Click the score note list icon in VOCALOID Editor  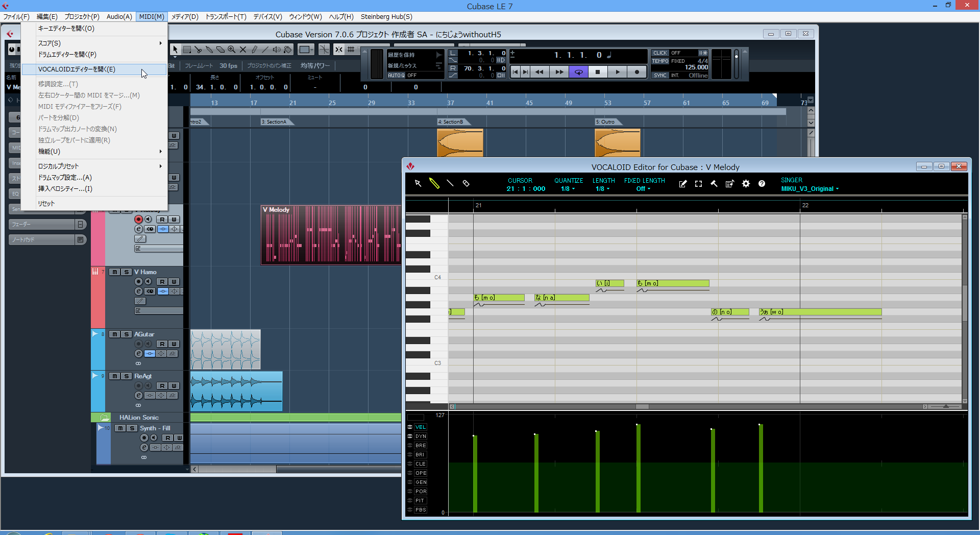[730, 184]
